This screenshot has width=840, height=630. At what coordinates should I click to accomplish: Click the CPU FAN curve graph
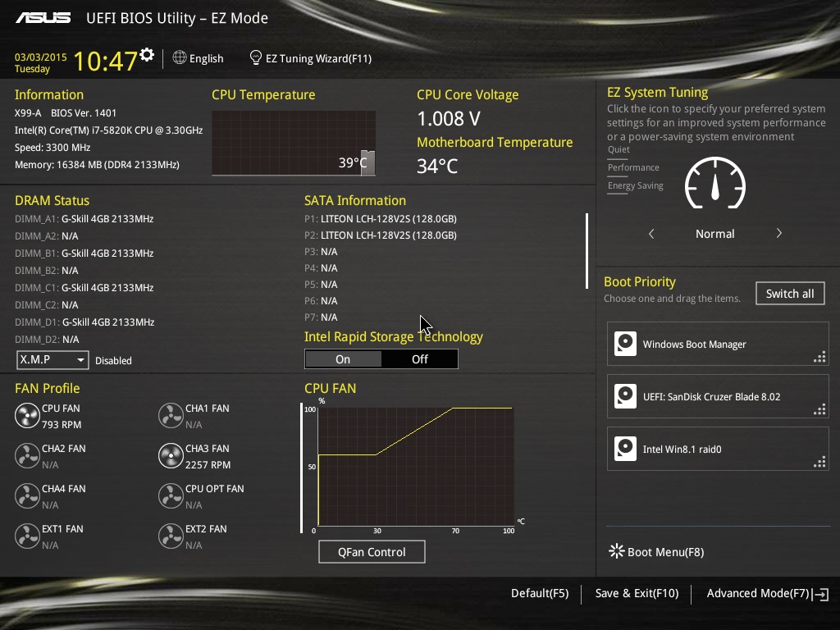point(416,466)
